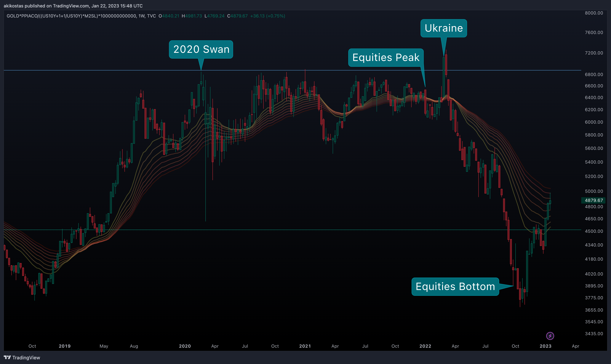The image size is (611, 364).
Task: Click the TradingView logo at bottom left
Action: click(x=22, y=358)
